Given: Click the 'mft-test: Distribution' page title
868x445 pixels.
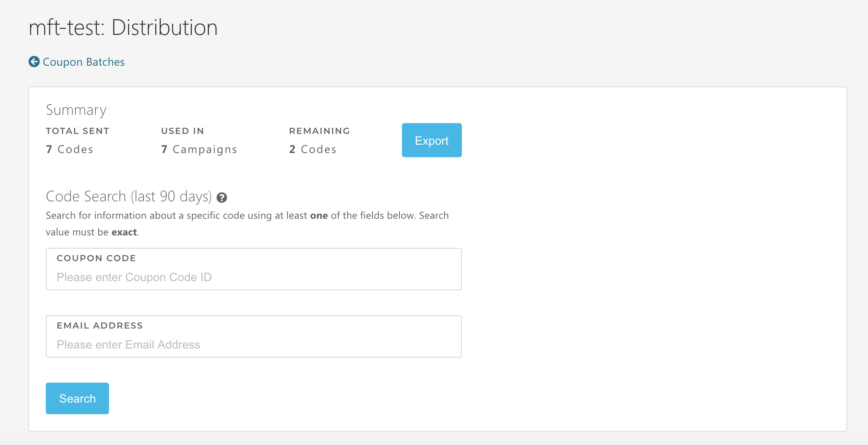Looking at the screenshot, I should click(x=123, y=28).
